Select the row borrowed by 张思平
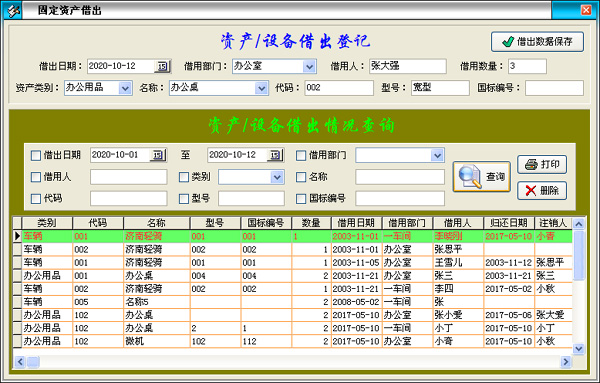 point(297,249)
